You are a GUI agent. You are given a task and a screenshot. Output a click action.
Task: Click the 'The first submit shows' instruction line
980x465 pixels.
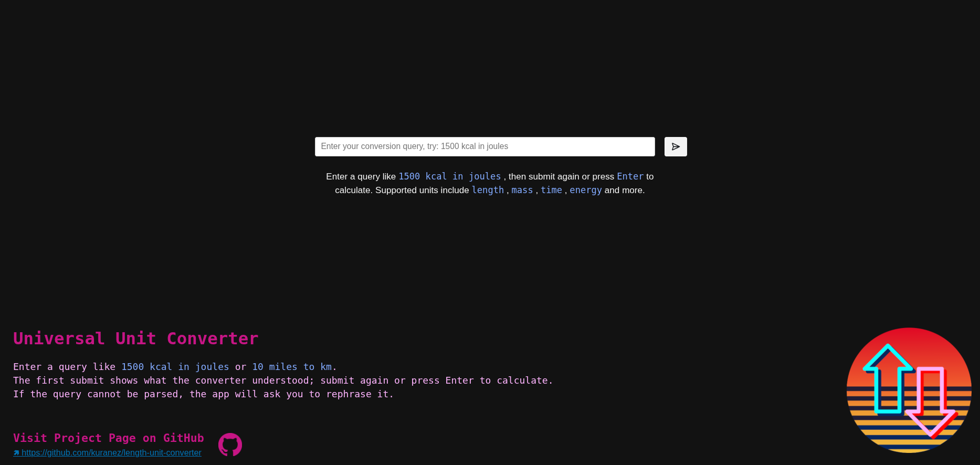(283, 381)
